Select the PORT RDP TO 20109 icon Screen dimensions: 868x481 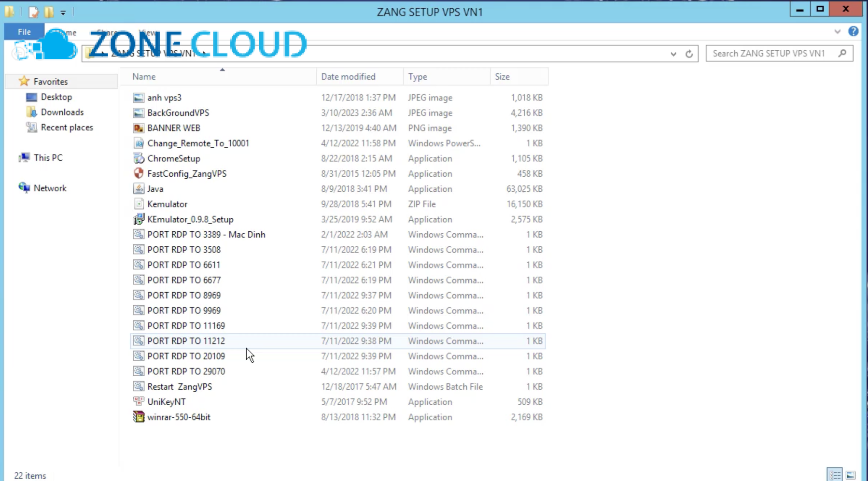[x=139, y=356]
